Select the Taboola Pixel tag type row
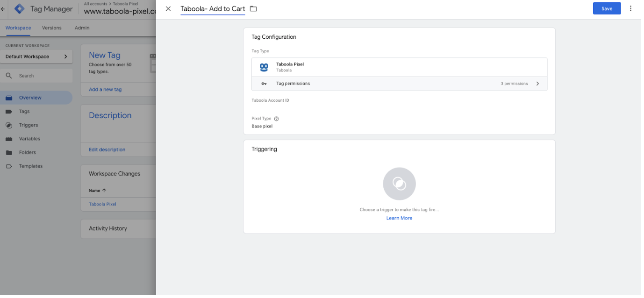This screenshot has height=298, width=644. [x=399, y=67]
